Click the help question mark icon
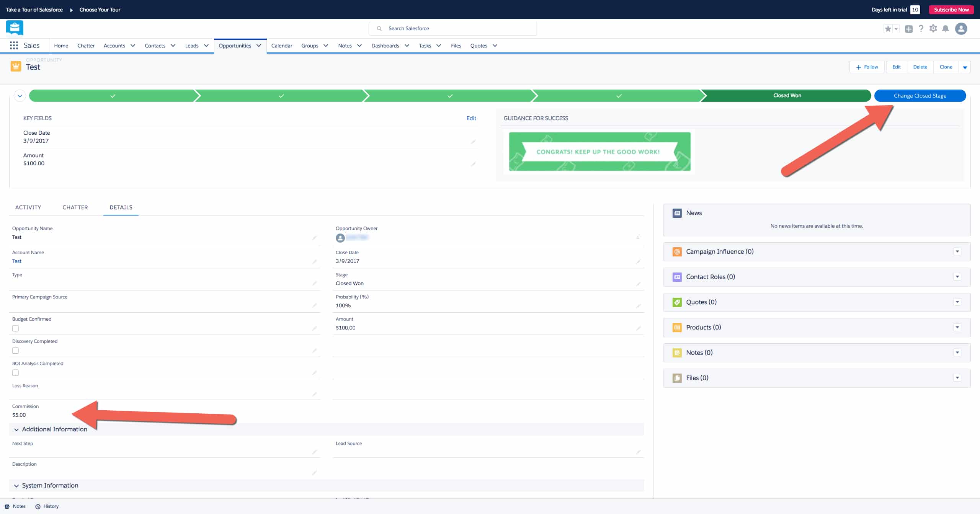Viewport: 980px width, 514px height. [x=921, y=29]
